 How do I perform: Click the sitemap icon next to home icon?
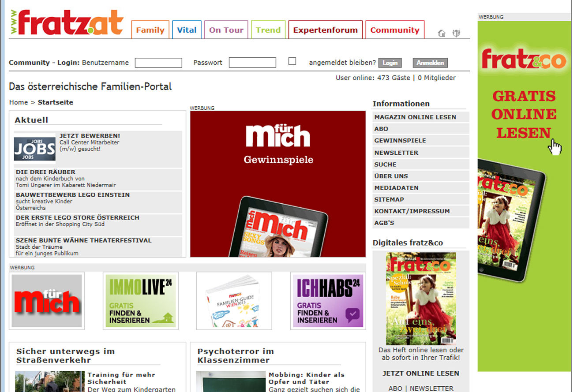click(x=456, y=33)
